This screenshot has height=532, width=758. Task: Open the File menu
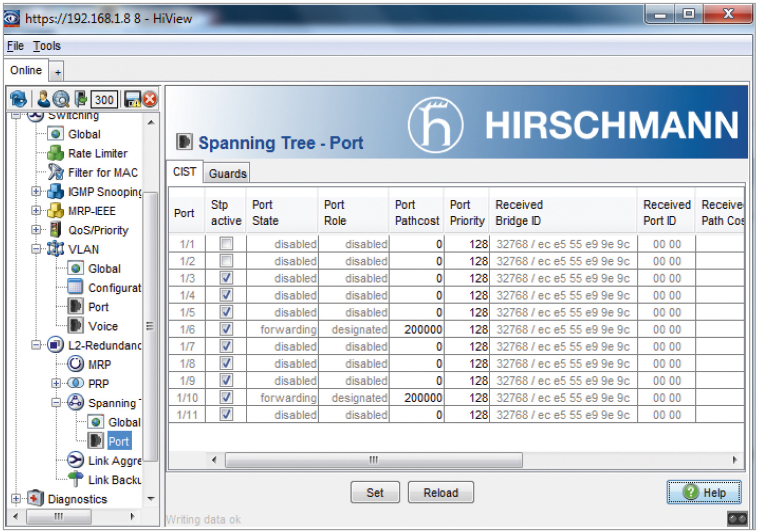click(x=16, y=46)
